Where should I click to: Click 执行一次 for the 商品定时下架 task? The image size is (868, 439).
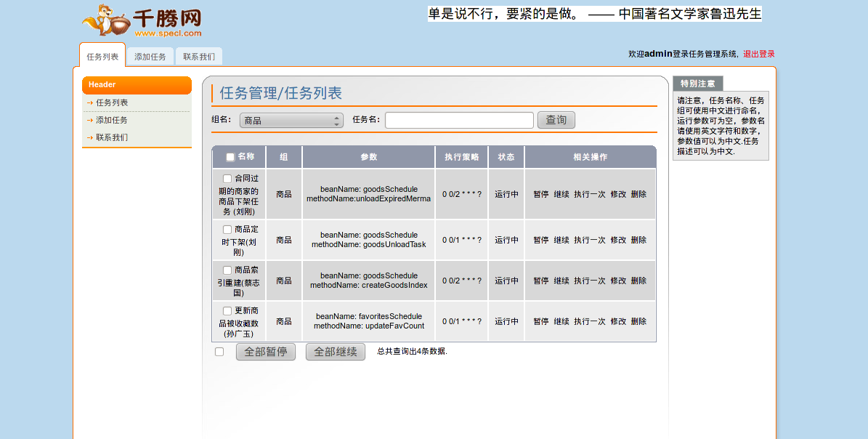589,240
